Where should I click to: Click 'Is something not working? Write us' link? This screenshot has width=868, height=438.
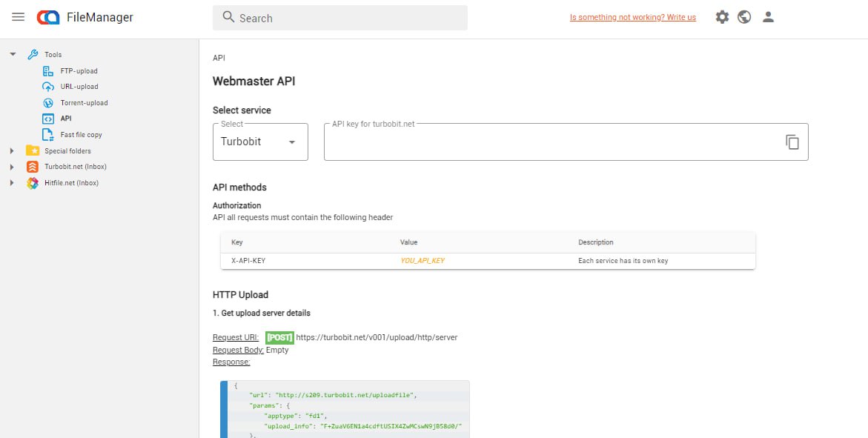[x=632, y=18]
